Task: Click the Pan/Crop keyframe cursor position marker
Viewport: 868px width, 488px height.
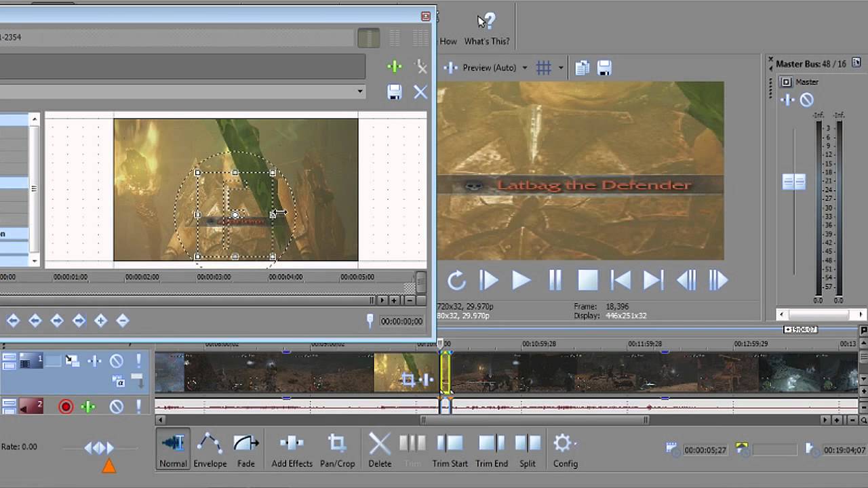Action: (370, 321)
